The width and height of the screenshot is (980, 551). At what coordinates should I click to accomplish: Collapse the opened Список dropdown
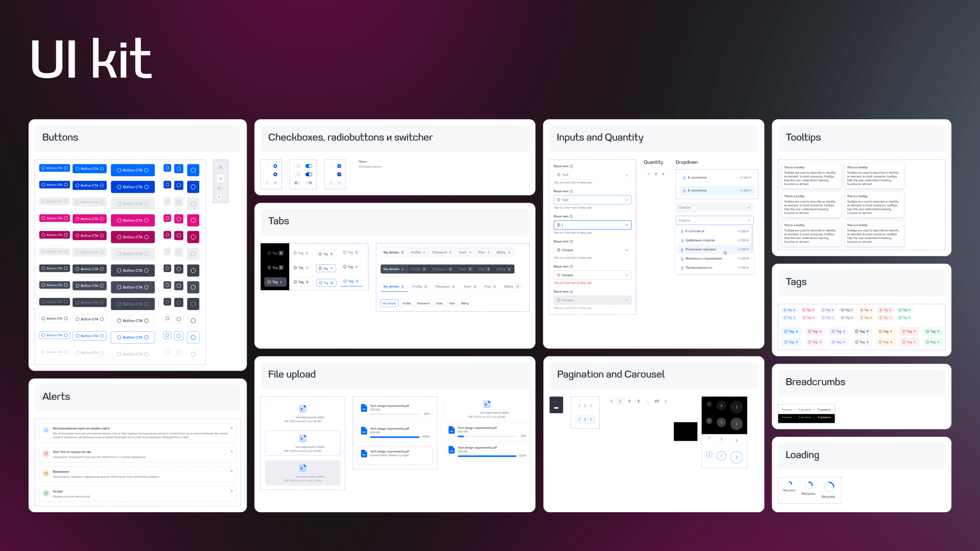(748, 220)
